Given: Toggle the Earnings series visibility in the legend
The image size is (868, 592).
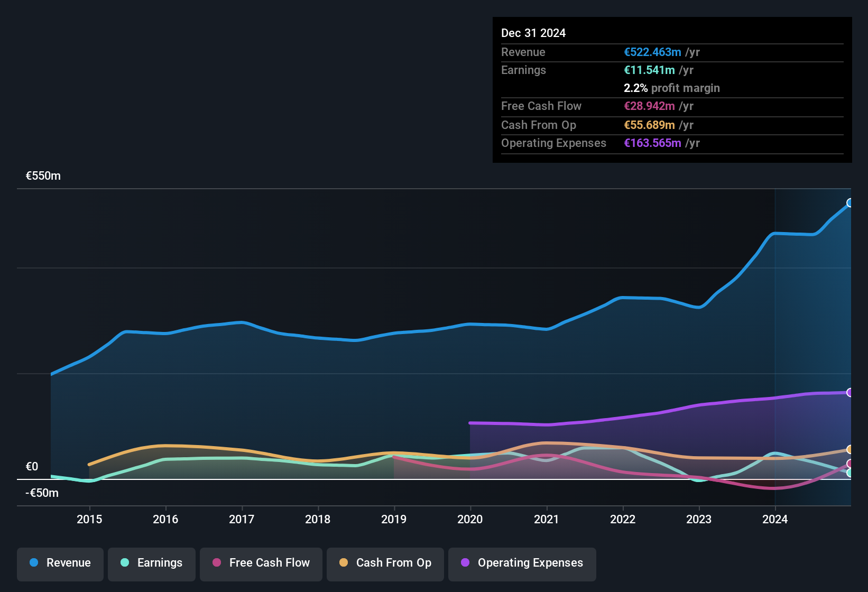Looking at the screenshot, I should tap(151, 564).
